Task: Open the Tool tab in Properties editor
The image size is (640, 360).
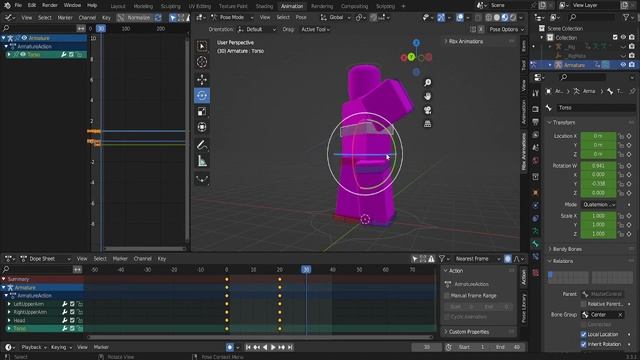Action: [535, 93]
